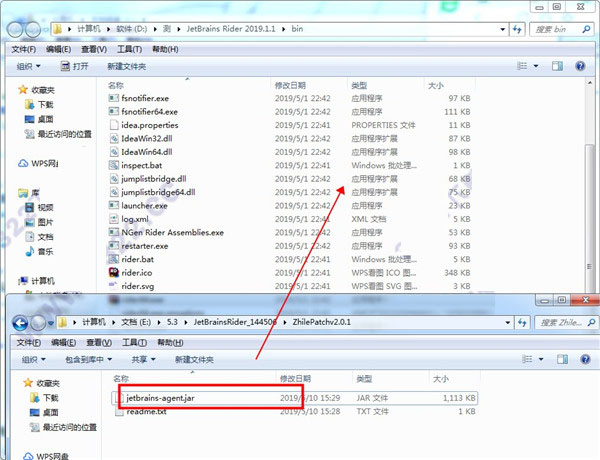Open the 组织 dropdown in the bin window
Viewport: 600px width, 460px height.
[29, 66]
